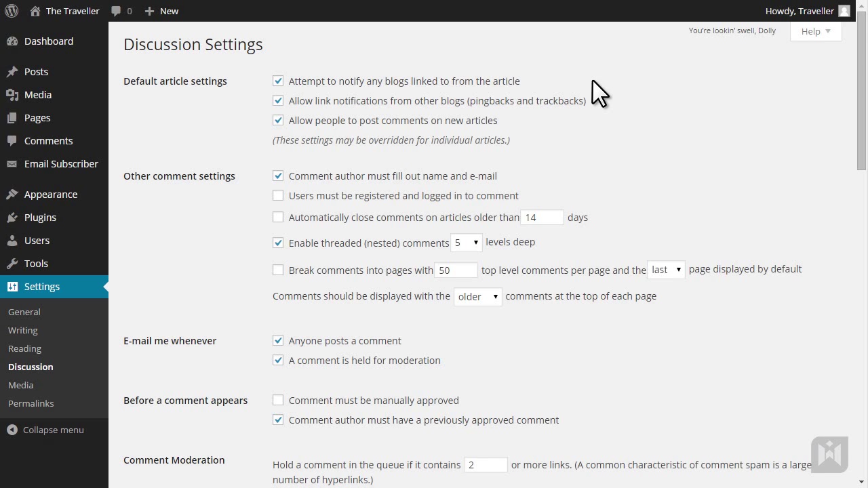The width and height of the screenshot is (868, 488).
Task: Open the comments bubble icon in admin bar
Action: point(117,11)
